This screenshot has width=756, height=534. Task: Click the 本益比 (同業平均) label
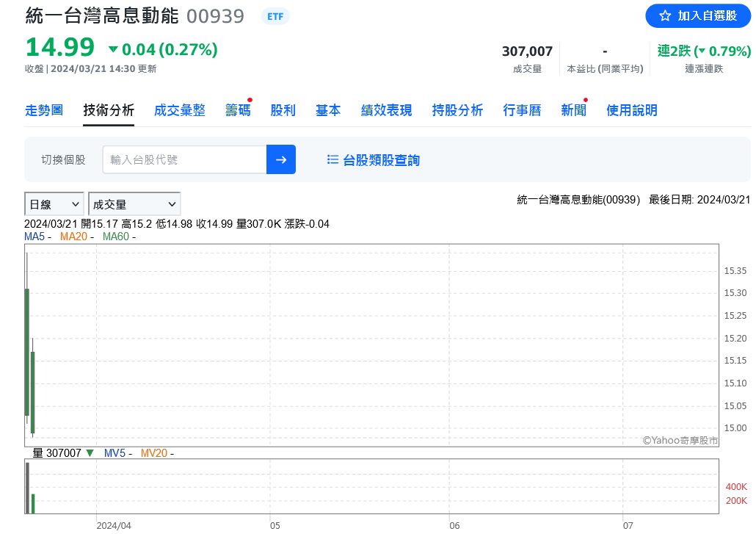pyautogui.click(x=605, y=69)
